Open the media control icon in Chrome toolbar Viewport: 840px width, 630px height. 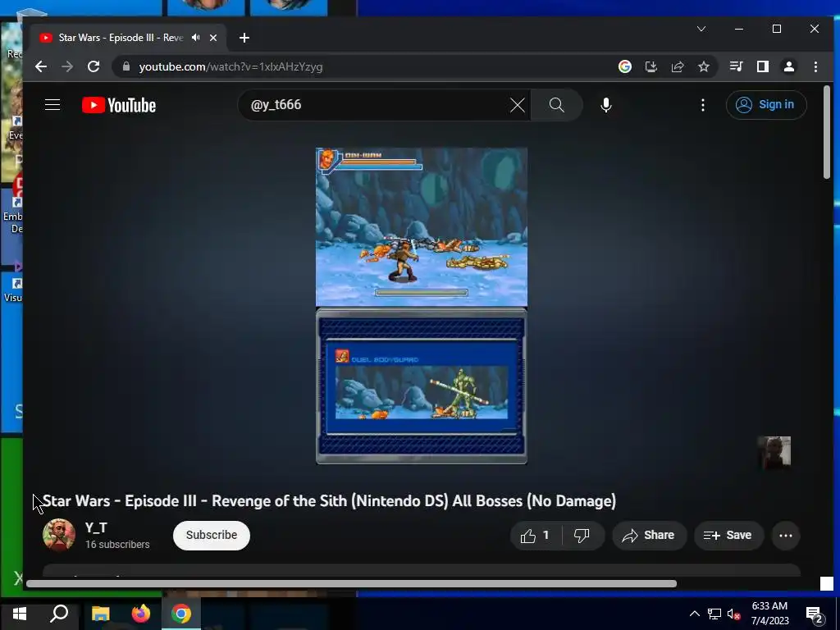pyautogui.click(x=736, y=66)
